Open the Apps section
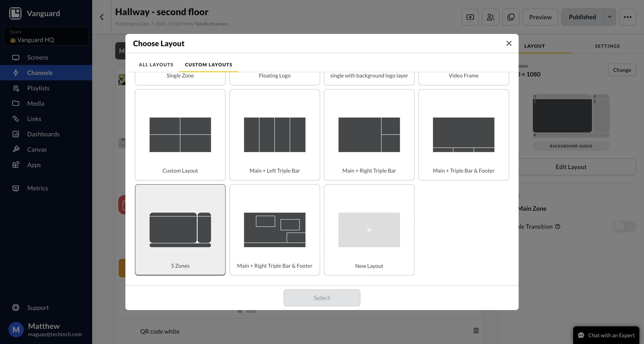Screen dimensions: 644x344 (34, 165)
